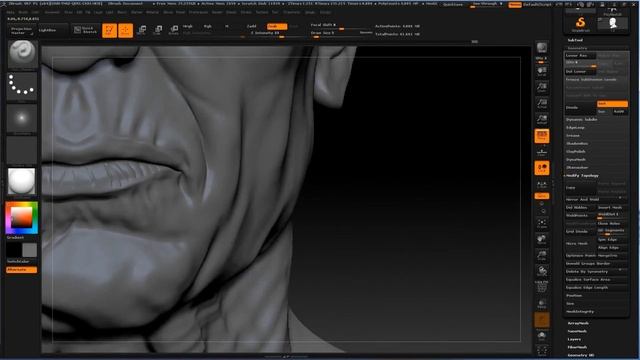Image resolution: width=640 pixels, height=360 pixels.
Task: Click the Frame mesh icon
Action: [x=542, y=224]
